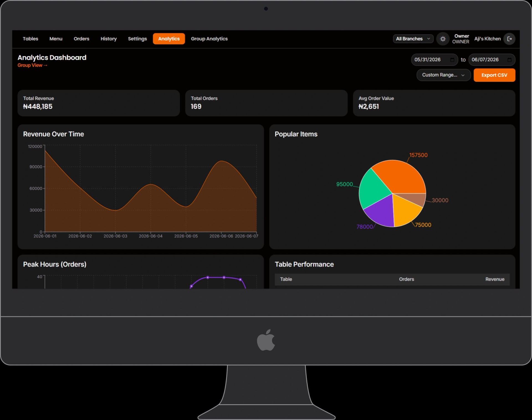Image resolution: width=532 pixels, height=420 pixels.
Task: Go to the Orders tab
Action: 81,39
